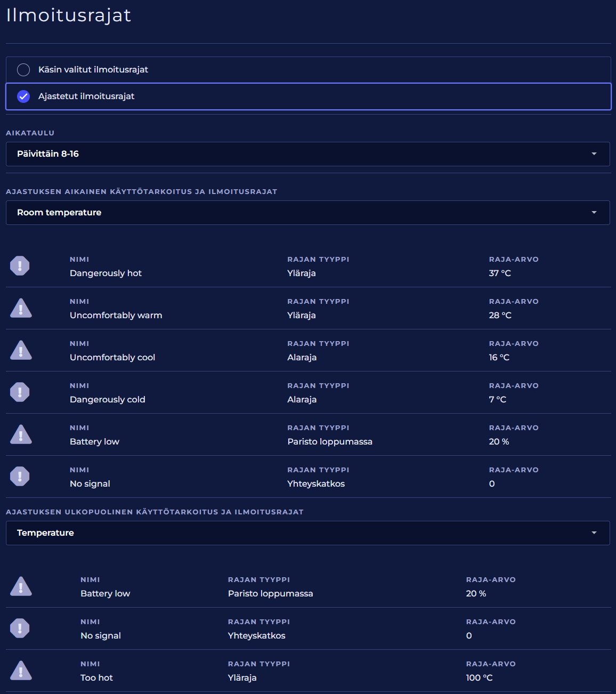The image size is (616, 694).
Task: Click the 100 °C limit value
Action: [x=479, y=678]
